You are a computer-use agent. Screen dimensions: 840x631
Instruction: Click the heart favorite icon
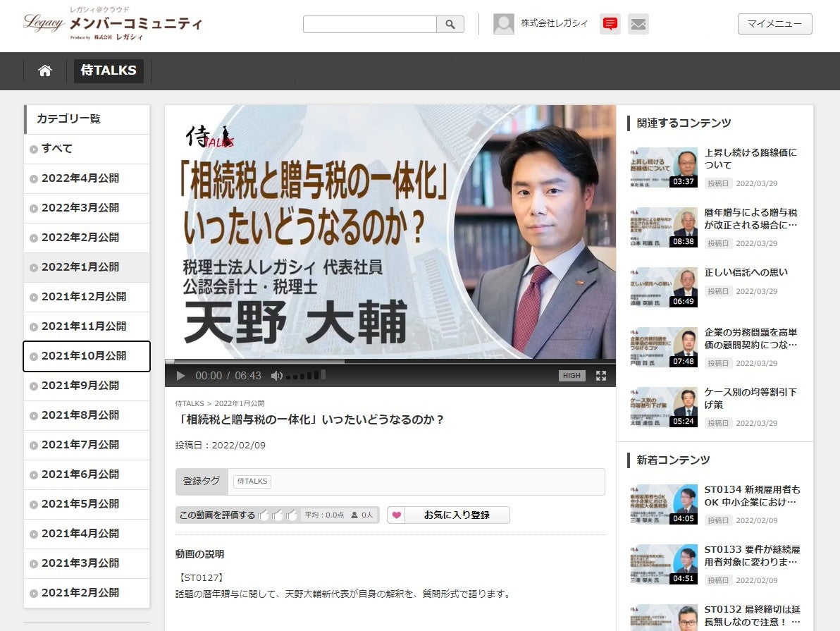coord(397,515)
